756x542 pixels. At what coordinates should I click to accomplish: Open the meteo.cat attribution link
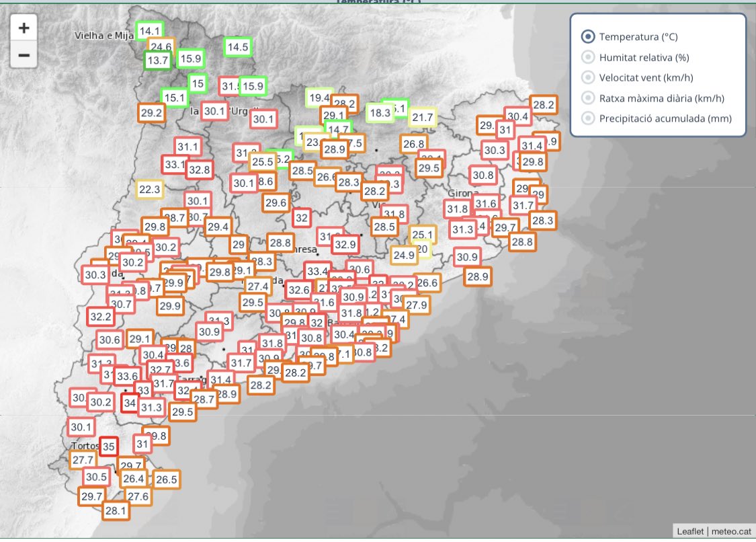[x=731, y=531]
